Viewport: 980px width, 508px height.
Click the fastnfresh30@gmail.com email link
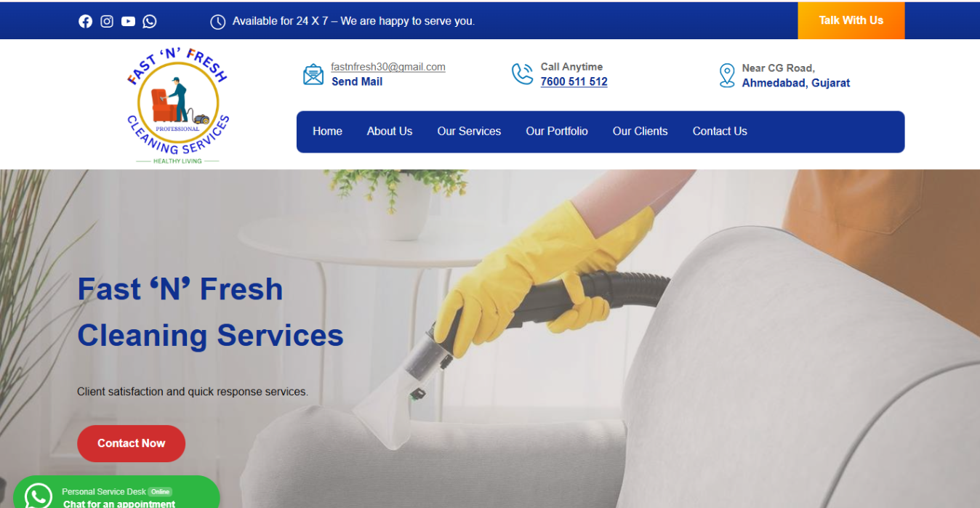tap(388, 67)
